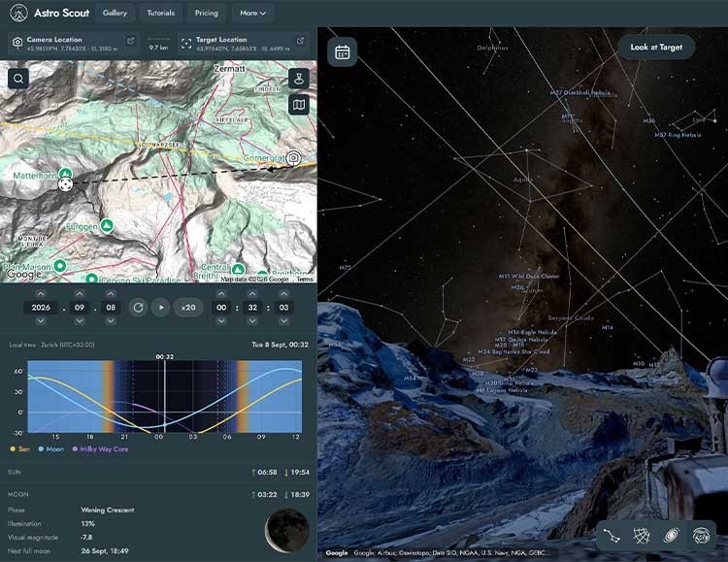Increase the seconds 03 with up arrow
The image size is (728, 562).
coord(283,293)
